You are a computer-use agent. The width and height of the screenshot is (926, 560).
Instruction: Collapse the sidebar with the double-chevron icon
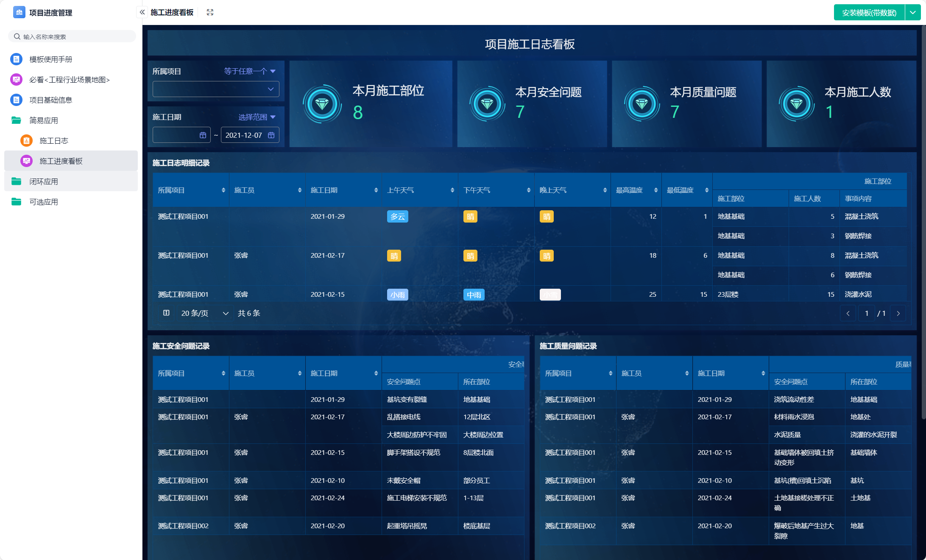(142, 12)
